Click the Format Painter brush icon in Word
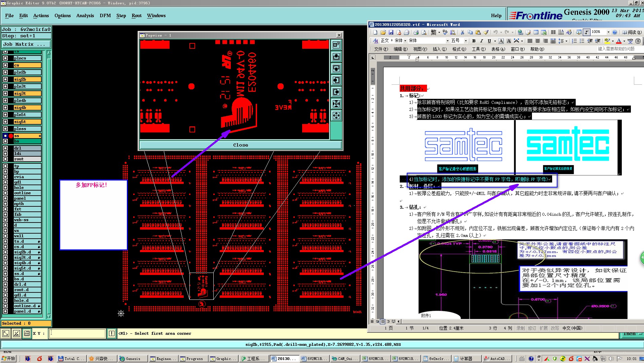 tap(486, 32)
